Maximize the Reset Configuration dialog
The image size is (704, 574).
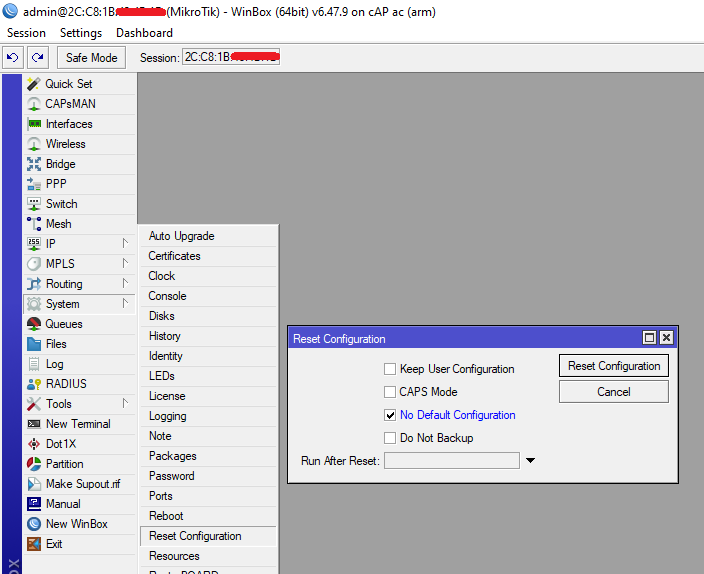coord(649,337)
